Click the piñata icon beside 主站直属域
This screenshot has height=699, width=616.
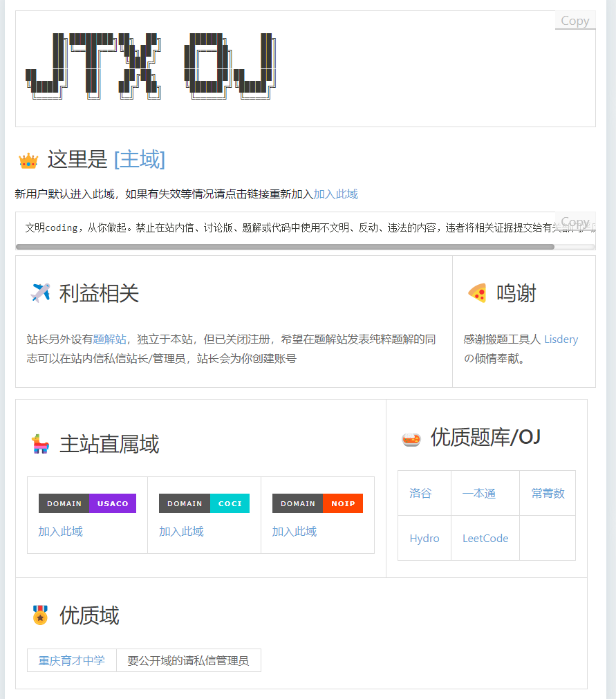pyautogui.click(x=41, y=443)
